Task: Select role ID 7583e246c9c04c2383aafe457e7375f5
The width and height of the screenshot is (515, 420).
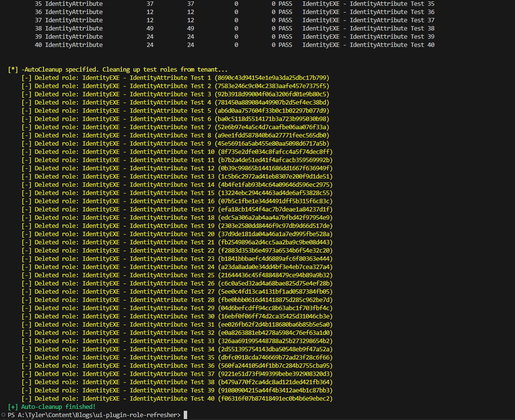Action: (272, 86)
